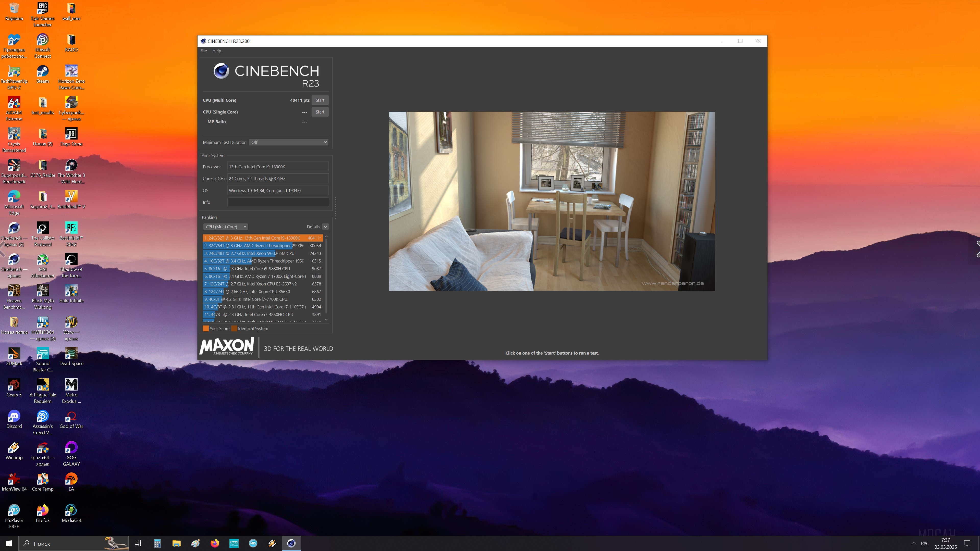Click the Cinebench icon in the taskbar
The width and height of the screenshot is (980, 551).
point(291,543)
